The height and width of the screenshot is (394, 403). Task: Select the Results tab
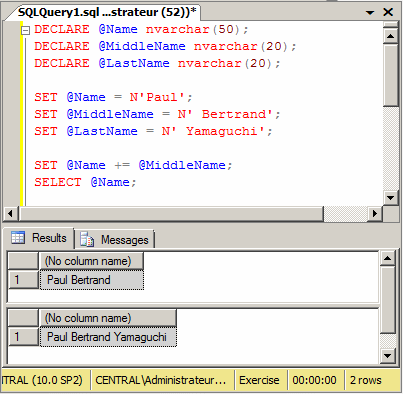coord(39,238)
